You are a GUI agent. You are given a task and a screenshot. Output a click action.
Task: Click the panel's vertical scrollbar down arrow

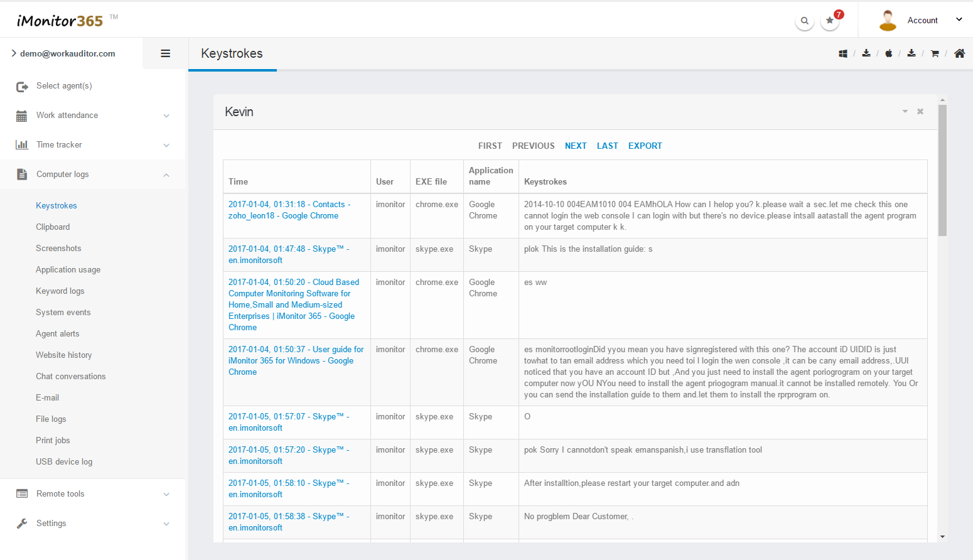pos(942,537)
